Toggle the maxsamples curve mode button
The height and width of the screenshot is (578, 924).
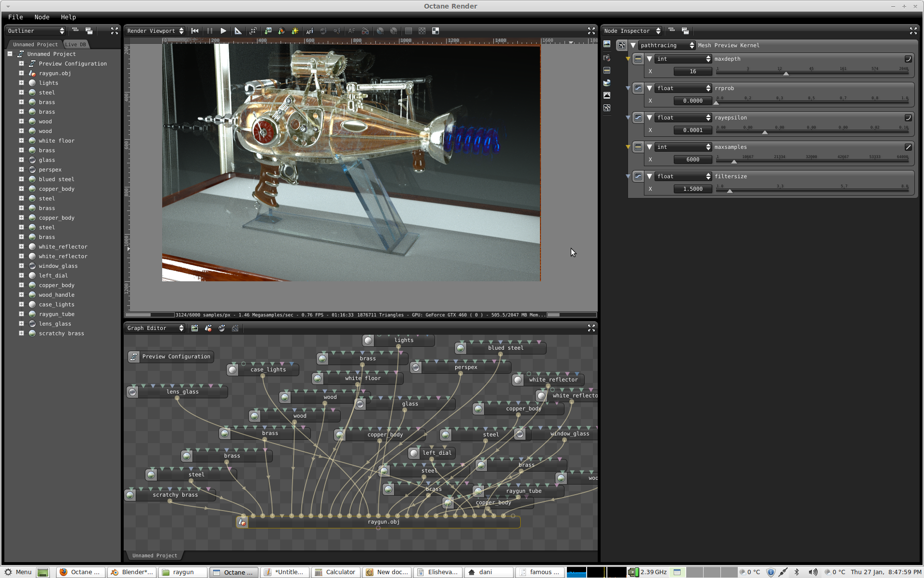tap(908, 147)
